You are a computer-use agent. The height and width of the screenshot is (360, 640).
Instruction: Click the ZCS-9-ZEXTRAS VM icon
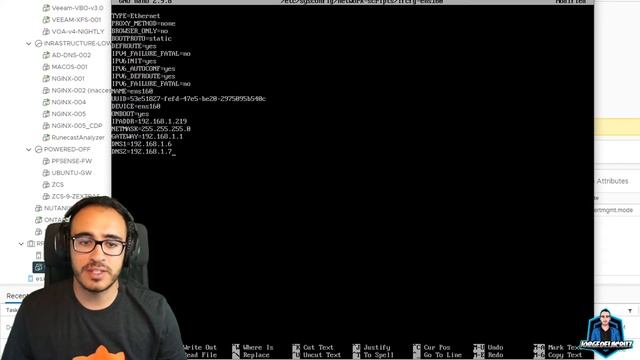pos(46,197)
